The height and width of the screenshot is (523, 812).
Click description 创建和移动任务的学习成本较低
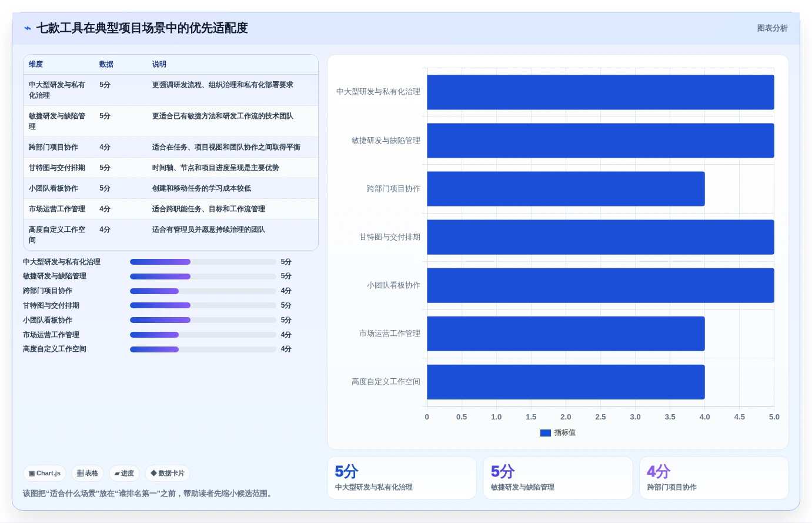[202, 188]
